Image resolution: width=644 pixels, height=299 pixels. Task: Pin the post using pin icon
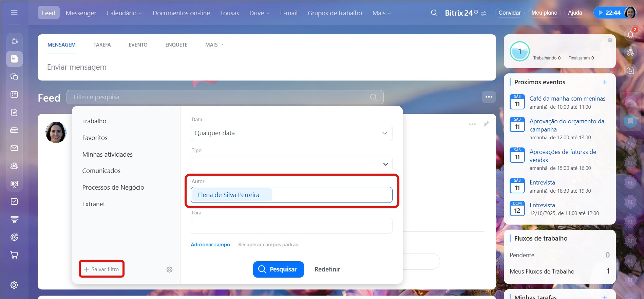(x=486, y=124)
